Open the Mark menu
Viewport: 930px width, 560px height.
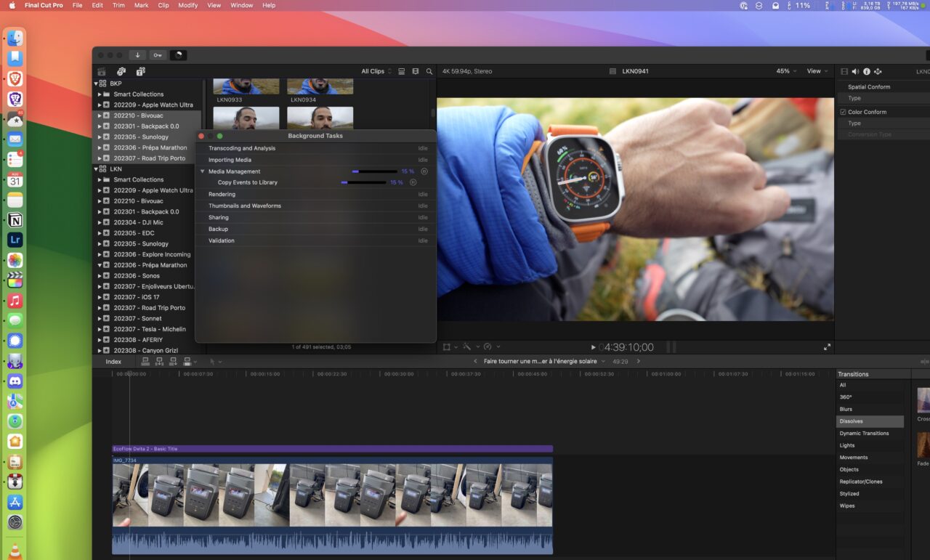141,5
